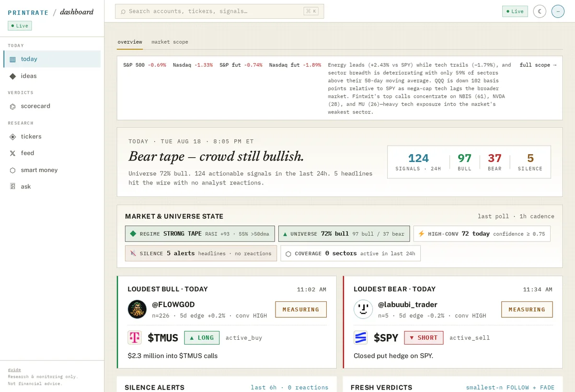Click the S&P fut -0.74% quote
575x392 pixels.
[241, 65]
